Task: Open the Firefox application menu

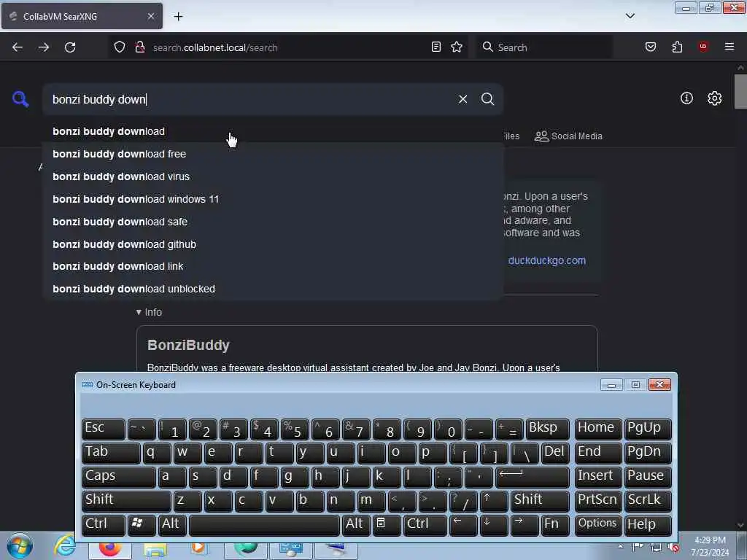Action: tap(729, 47)
